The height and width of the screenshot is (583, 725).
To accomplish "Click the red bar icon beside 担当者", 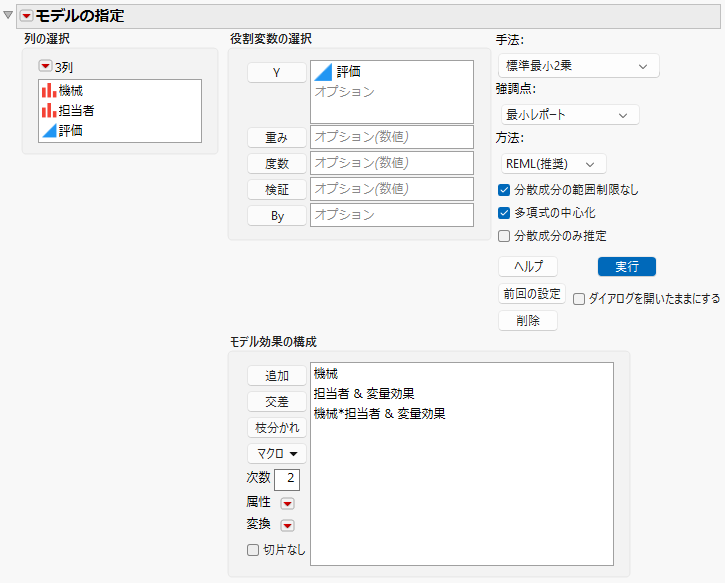I will [x=49, y=110].
